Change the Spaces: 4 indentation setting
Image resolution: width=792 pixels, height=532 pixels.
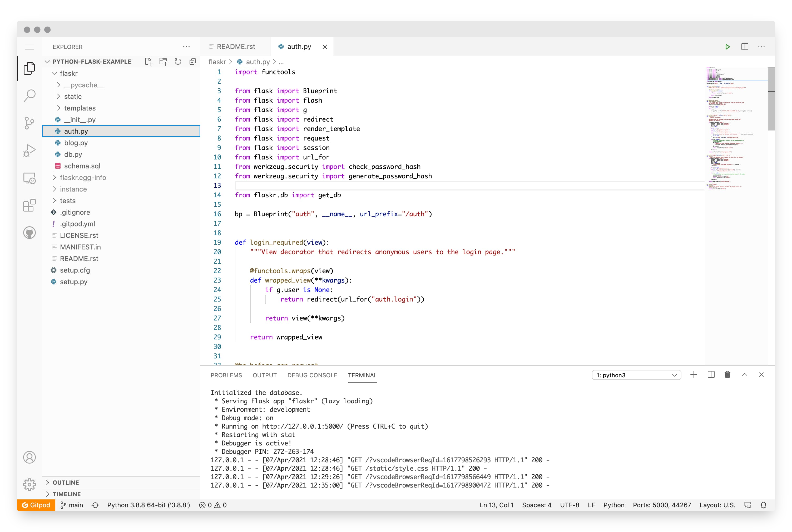536,505
